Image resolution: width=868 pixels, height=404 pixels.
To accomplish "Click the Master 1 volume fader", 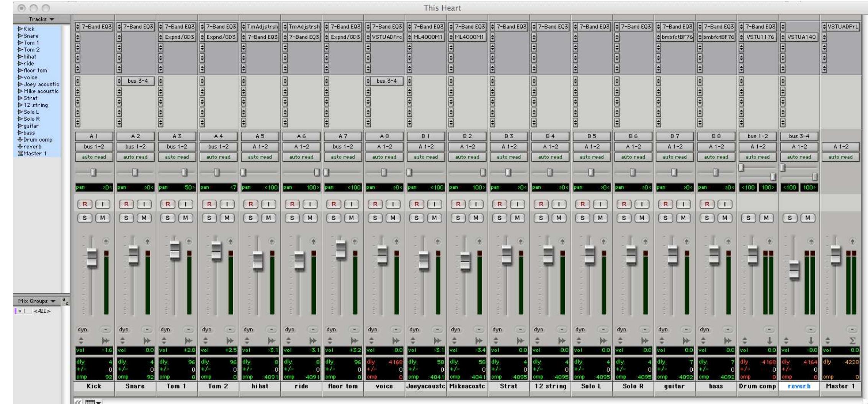I will pyautogui.click(x=836, y=255).
